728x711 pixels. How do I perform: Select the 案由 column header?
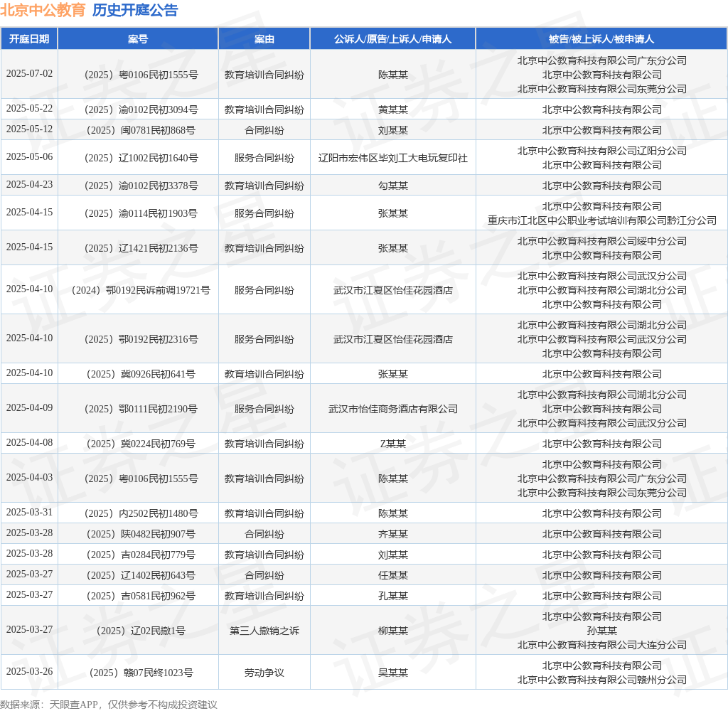point(264,39)
